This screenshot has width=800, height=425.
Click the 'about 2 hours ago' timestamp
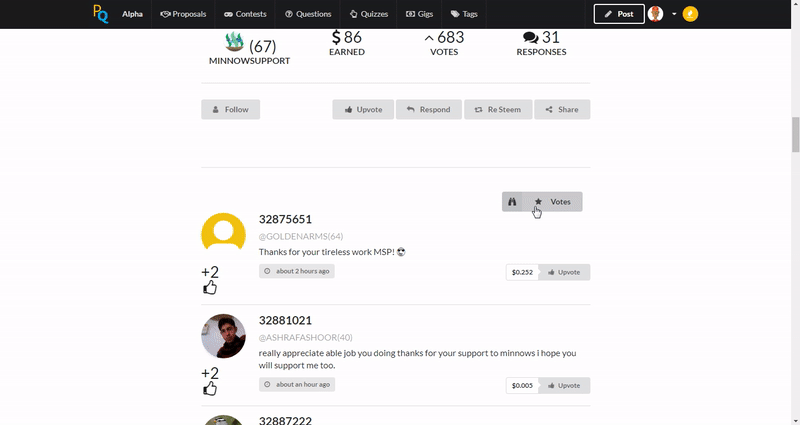click(297, 271)
